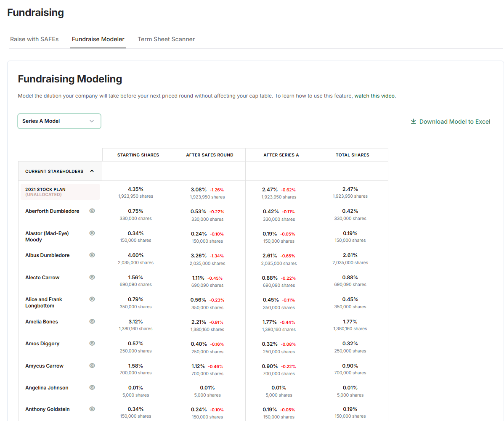Toggle visibility eye for Alastor (Mad-Eye) Moody
This screenshot has width=504, height=421.
coord(92,233)
